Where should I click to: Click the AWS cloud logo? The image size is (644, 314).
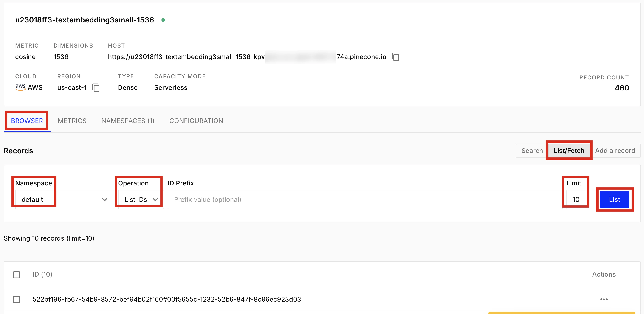tap(20, 87)
